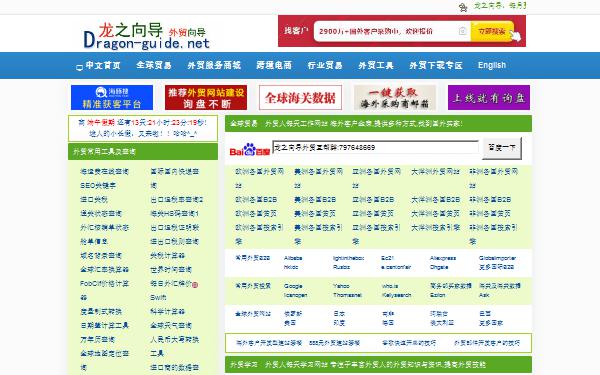Open the Aliexpress link
The image size is (600, 375).
[443, 258]
